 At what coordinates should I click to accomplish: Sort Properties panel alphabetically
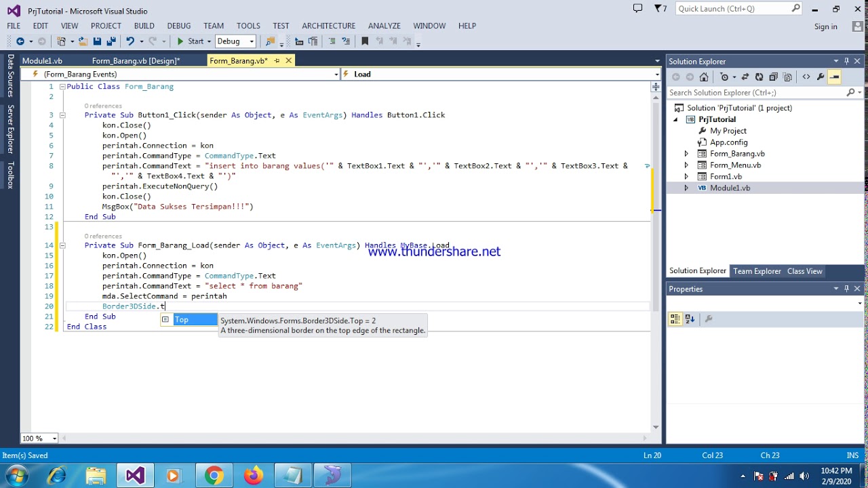690,319
